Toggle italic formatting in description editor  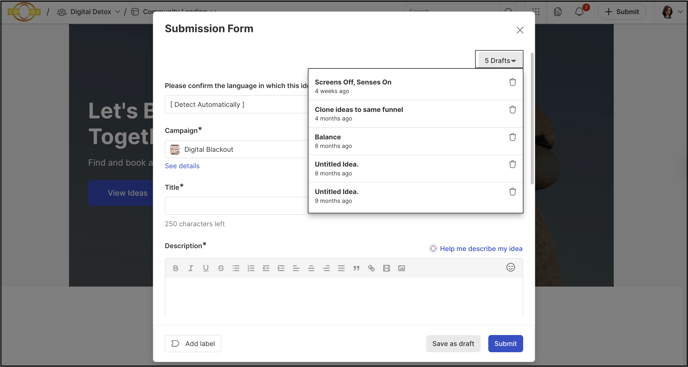[190, 268]
